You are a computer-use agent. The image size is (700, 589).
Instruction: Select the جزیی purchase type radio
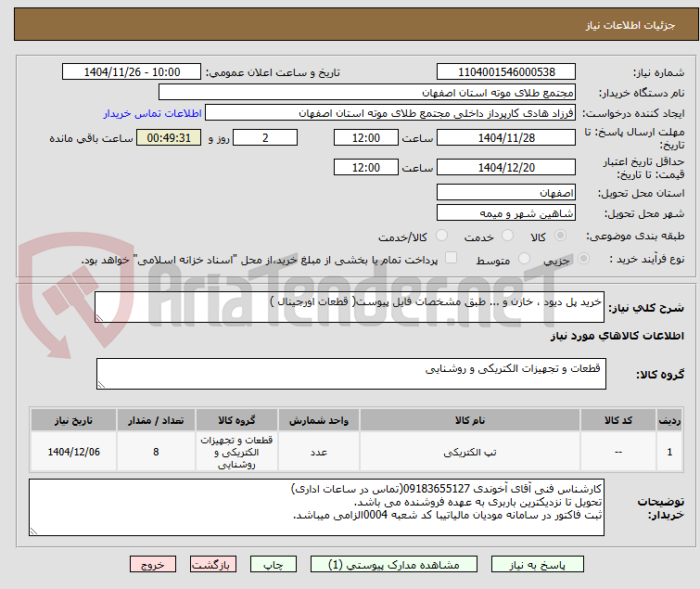coord(583,259)
